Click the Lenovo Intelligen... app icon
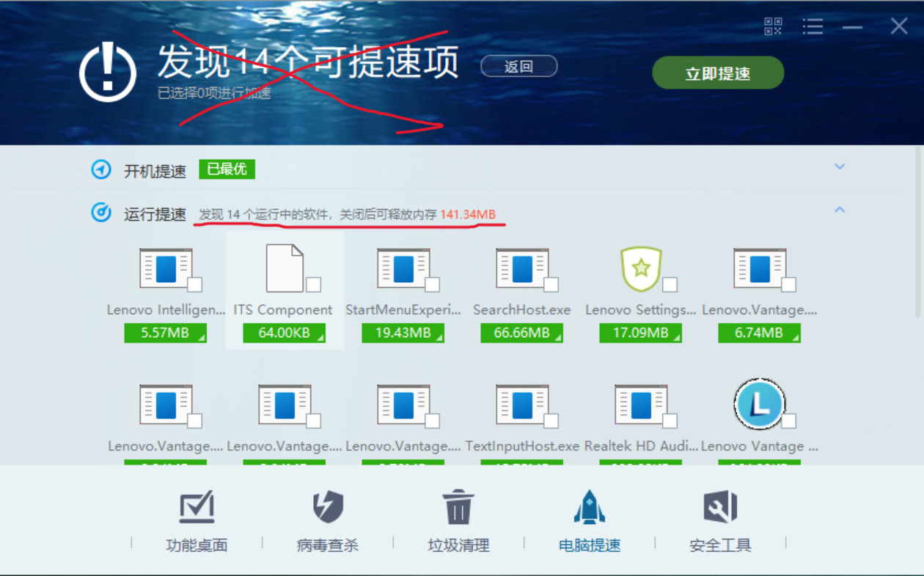 pyautogui.click(x=166, y=269)
